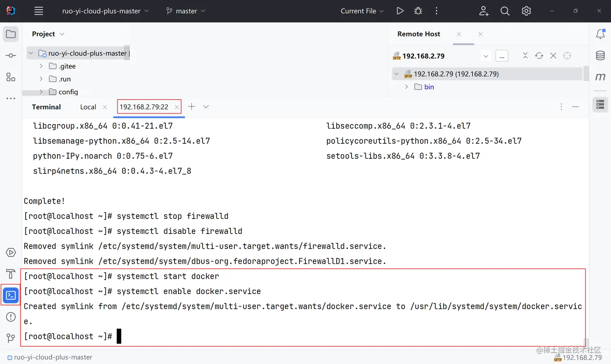This screenshot has width=611, height=364.
Task: Select the bin folder in Remote Host
Action: [424, 87]
